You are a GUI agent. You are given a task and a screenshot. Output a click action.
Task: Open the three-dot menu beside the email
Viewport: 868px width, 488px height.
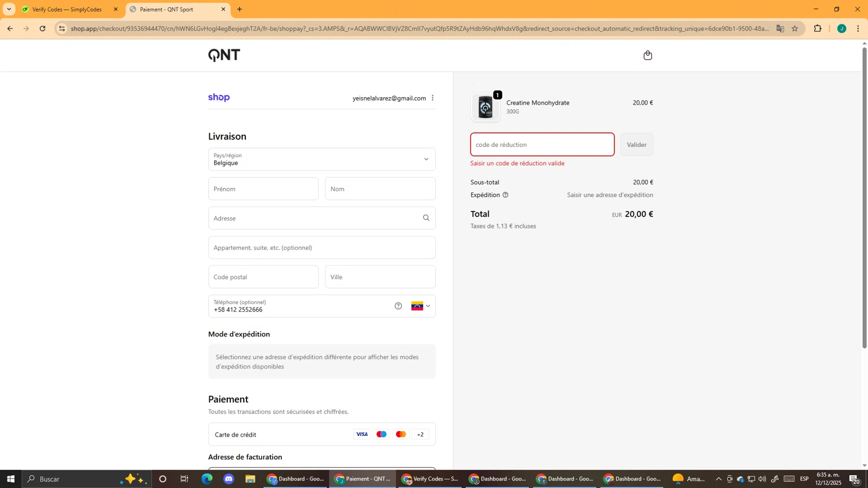[432, 98]
